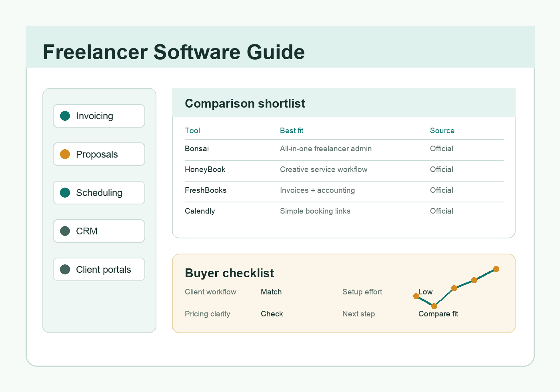Image resolution: width=560 pixels, height=392 pixels.
Task: Click Official source in Calendly row
Action: pyautogui.click(x=442, y=211)
